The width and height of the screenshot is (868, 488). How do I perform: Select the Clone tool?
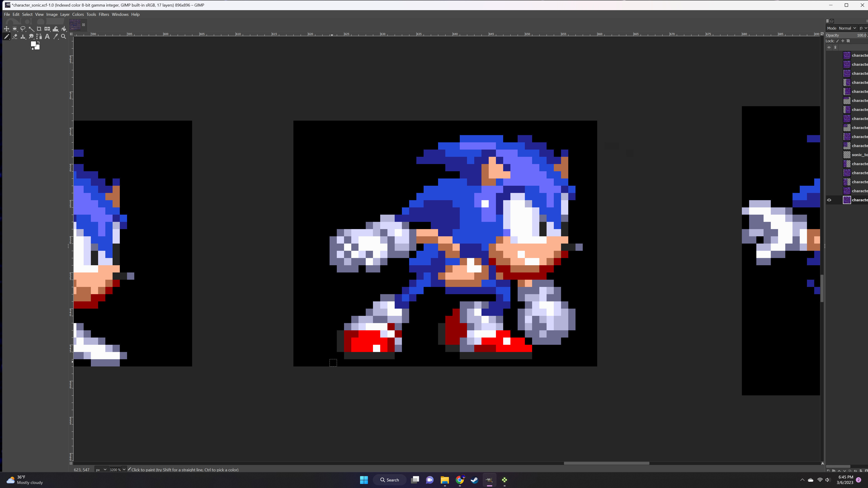pyautogui.click(x=23, y=37)
